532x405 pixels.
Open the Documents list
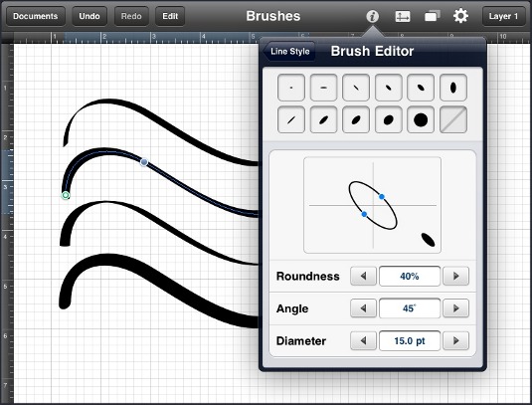tap(36, 16)
